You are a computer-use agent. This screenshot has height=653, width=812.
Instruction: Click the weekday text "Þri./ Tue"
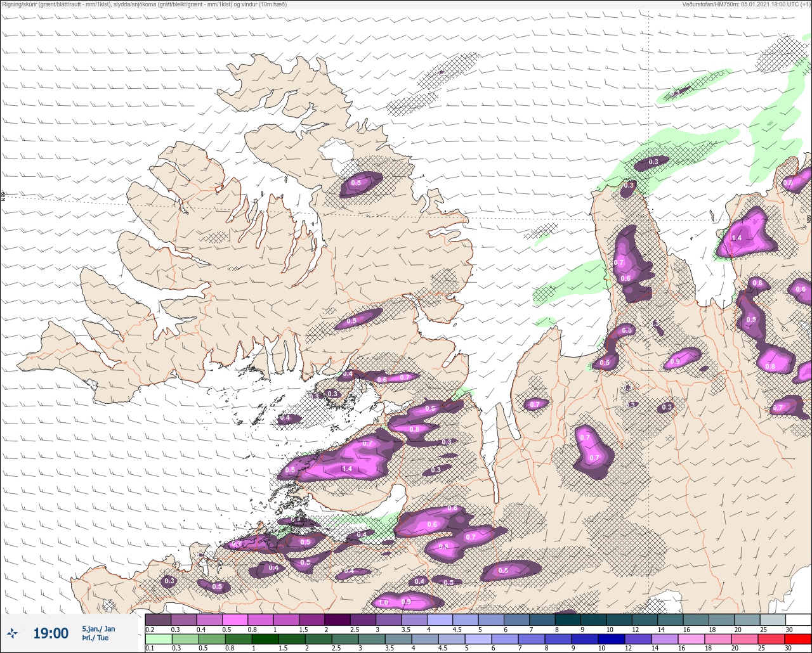(x=95, y=638)
